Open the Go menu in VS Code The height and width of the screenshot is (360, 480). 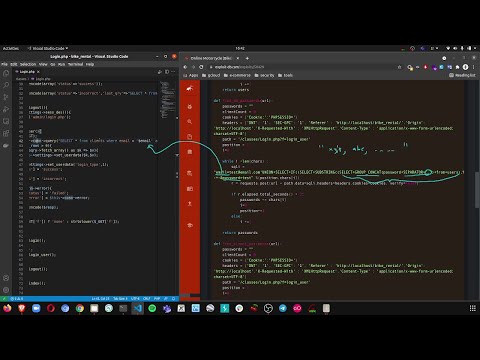pos(53,64)
